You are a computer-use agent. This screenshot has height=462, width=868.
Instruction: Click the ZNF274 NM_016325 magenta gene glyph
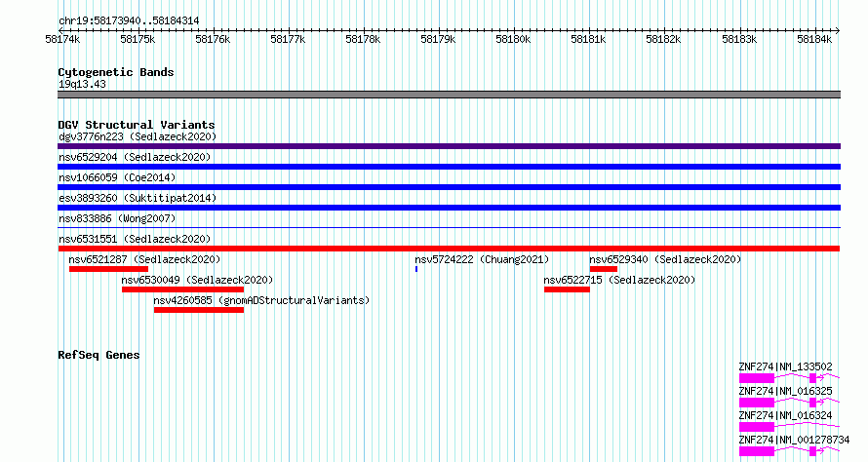789,403
